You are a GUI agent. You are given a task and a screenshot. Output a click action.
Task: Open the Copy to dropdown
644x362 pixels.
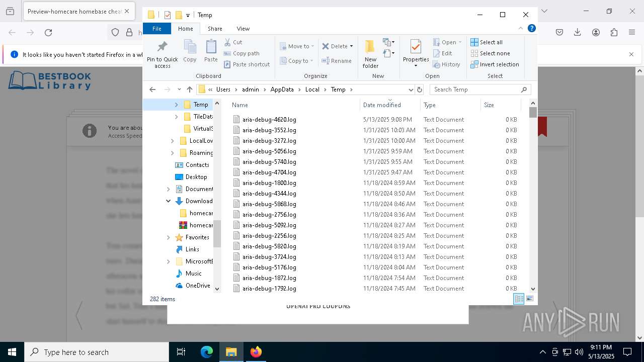(296, 61)
